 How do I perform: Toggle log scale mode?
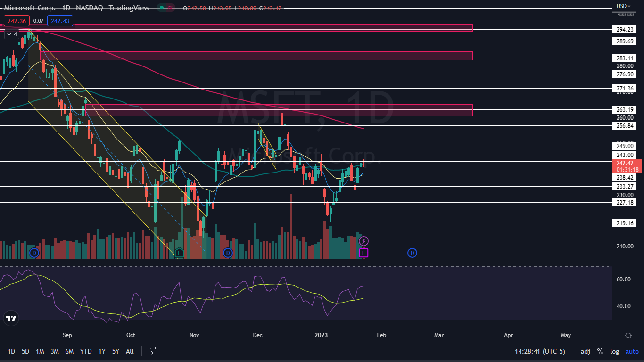click(x=614, y=351)
